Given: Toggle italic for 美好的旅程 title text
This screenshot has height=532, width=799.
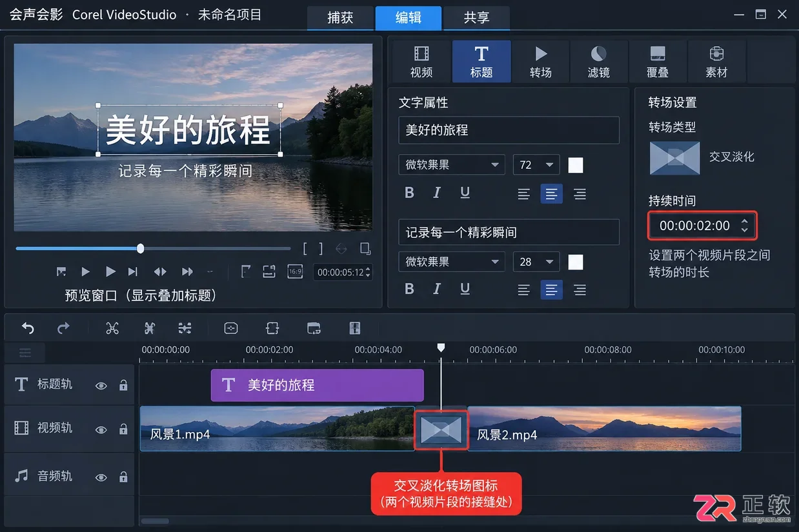Looking at the screenshot, I should pyautogui.click(x=437, y=193).
